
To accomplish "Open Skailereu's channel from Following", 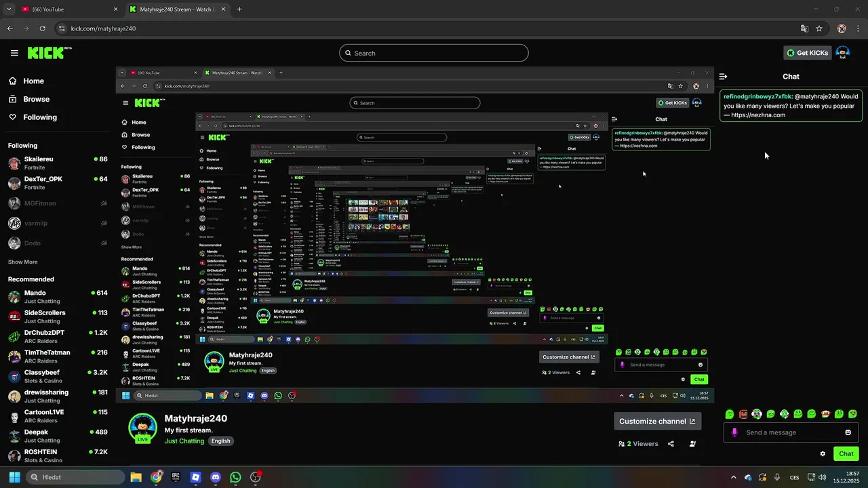I will pos(57,163).
